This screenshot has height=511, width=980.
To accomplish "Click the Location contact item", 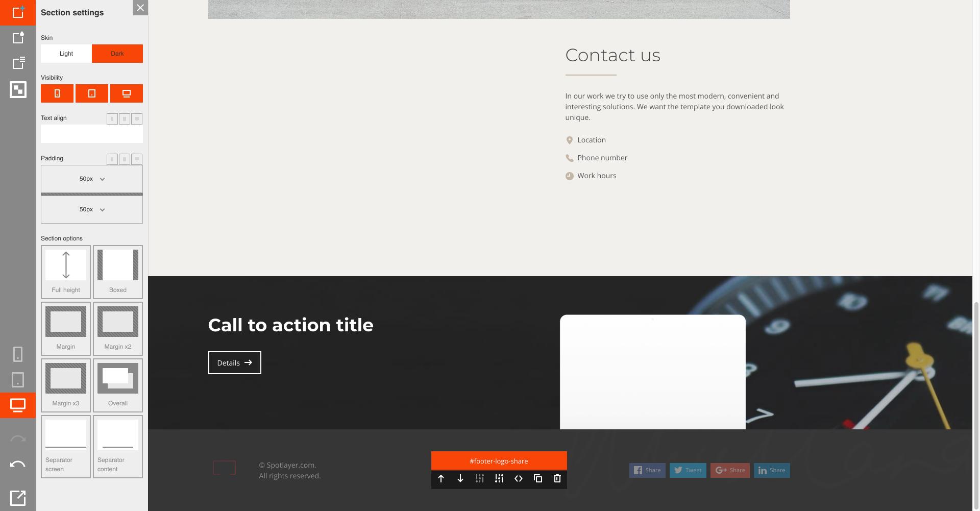I will pos(585,140).
